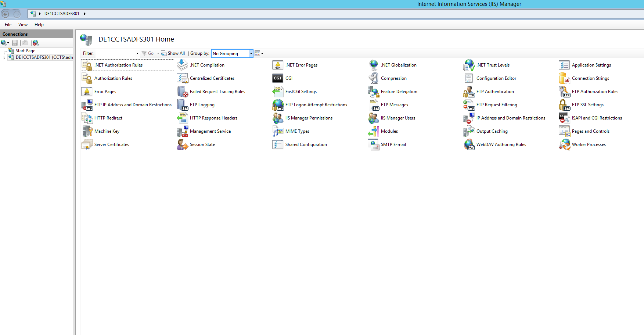The height and width of the screenshot is (335, 644).
Task: Open Shared Configuration
Action: coord(300,145)
